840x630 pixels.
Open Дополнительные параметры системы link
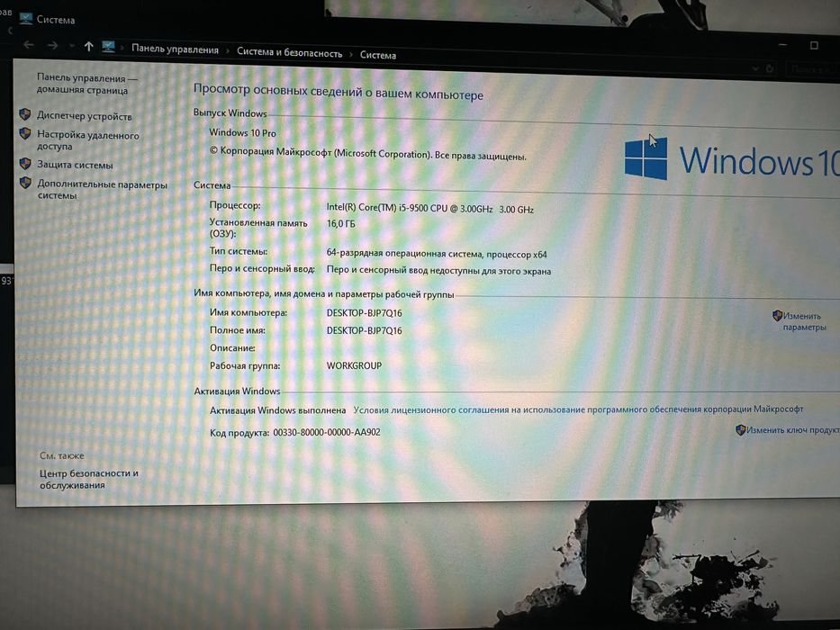click(x=103, y=190)
